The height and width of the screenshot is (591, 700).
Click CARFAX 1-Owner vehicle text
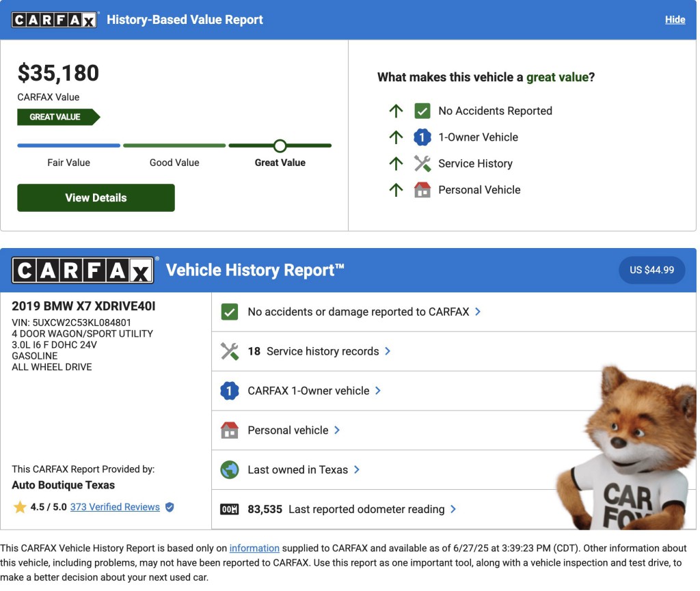pos(308,391)
